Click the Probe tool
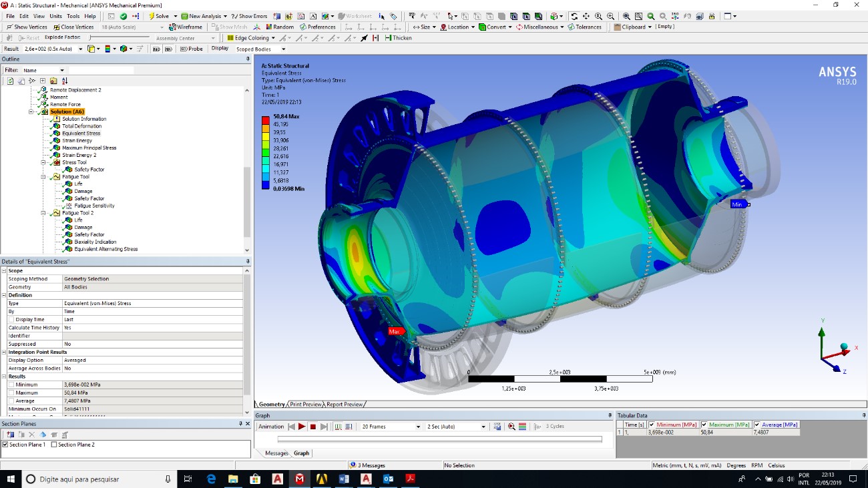The image size is (868, 488). pyautogui.click(x=191, y=49)
